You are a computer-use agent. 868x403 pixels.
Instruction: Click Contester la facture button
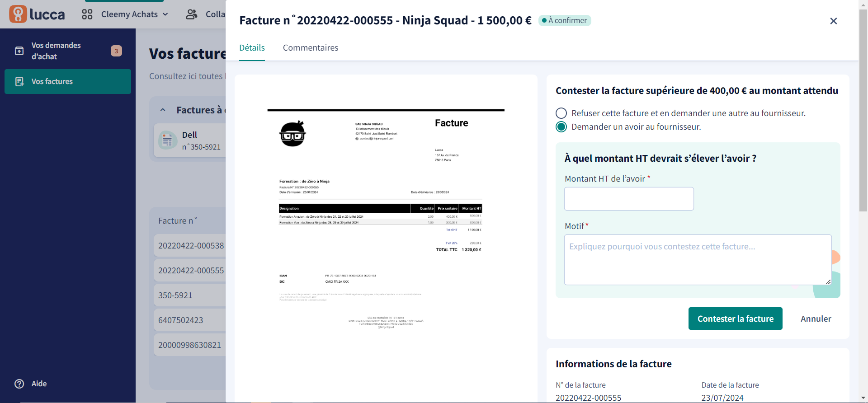tap(735, 319)
